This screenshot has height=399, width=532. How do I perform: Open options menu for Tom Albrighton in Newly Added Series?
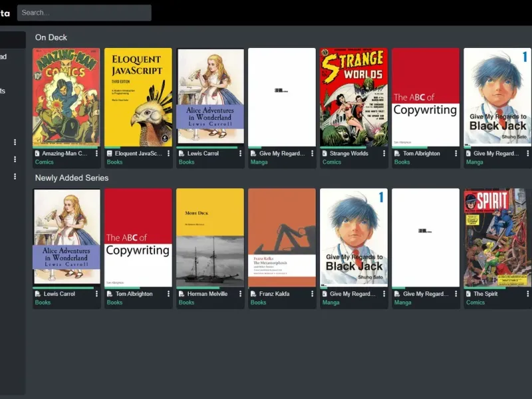168,294
